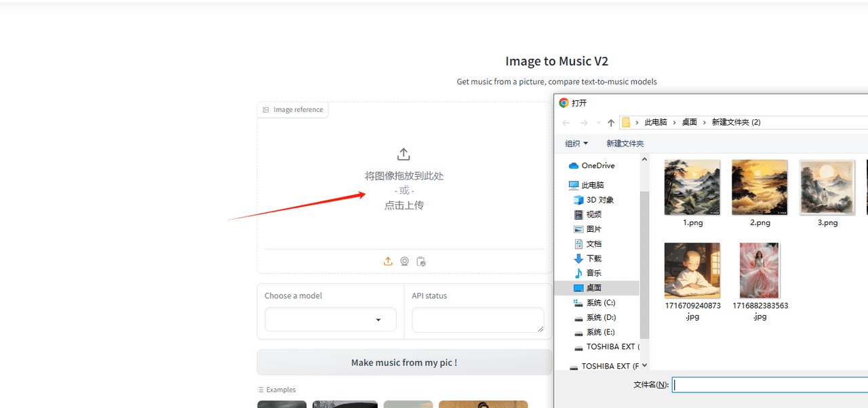Select the 2.png golden sunset thumbnail
Screen dimensions: 868x408
pos(759,187)
